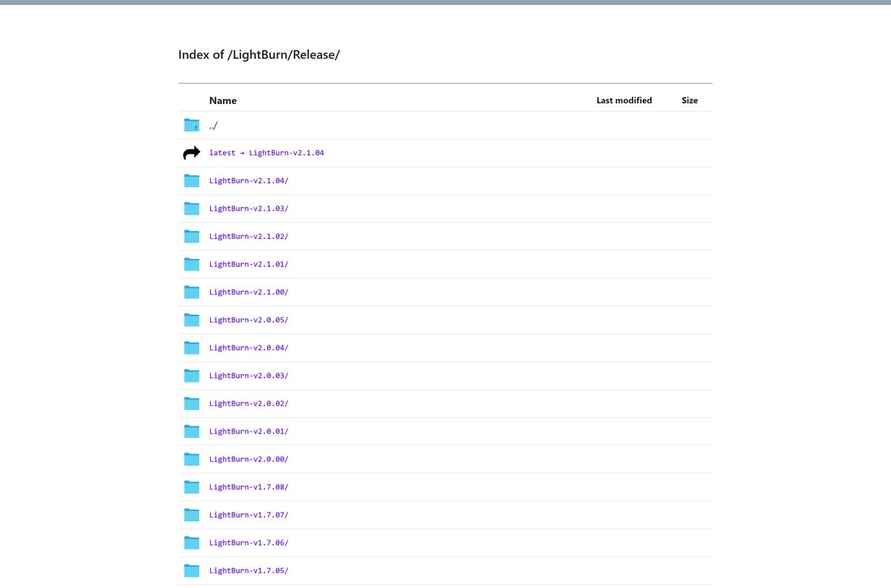
Task: Open the LightBurn-v1.7.06/ directory link
Action: pos(249,543)
